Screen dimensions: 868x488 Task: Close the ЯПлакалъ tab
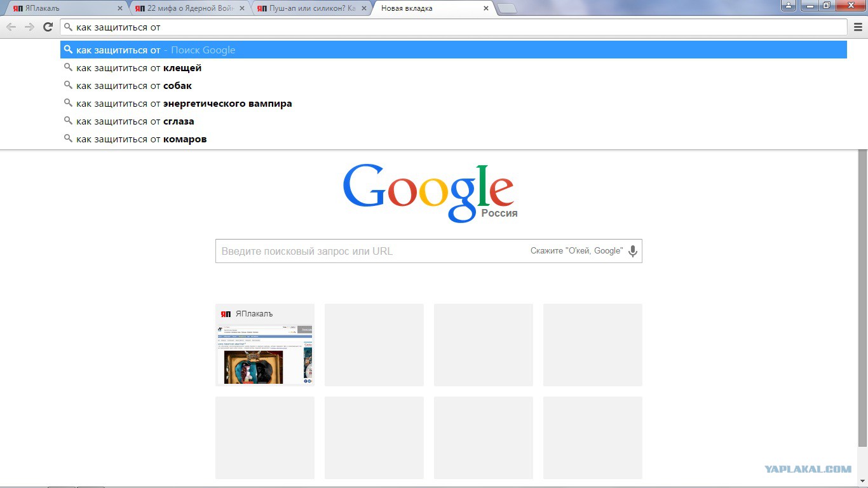pyautogui.click(x=120, y=8)
